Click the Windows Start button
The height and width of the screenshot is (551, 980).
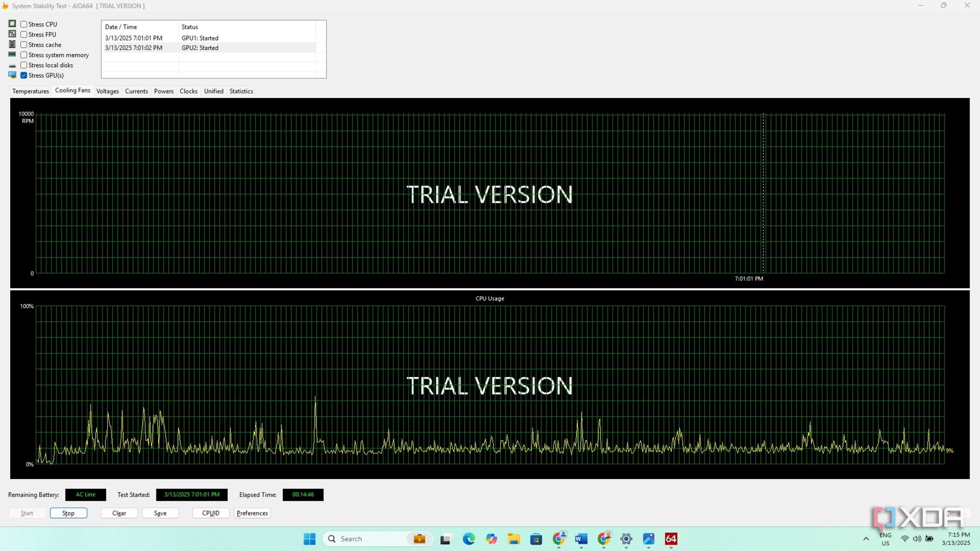pyautogui.click(x=309, y=539)
